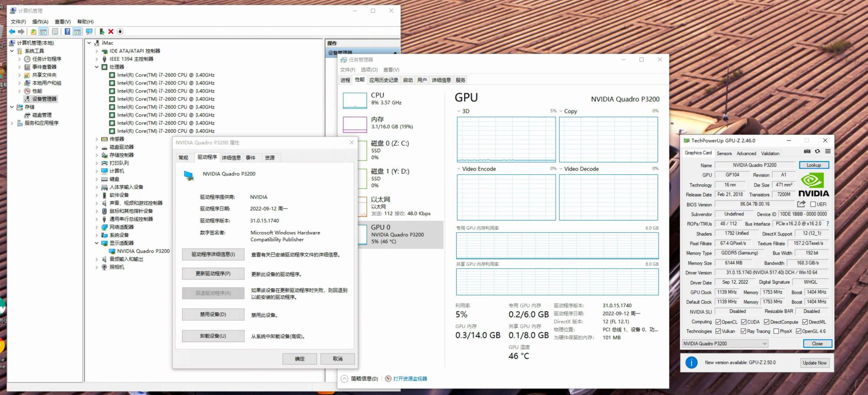Collapse the 显示适配器 device category
The height and width of the screenshot is (395, 868).
point(97,243)
